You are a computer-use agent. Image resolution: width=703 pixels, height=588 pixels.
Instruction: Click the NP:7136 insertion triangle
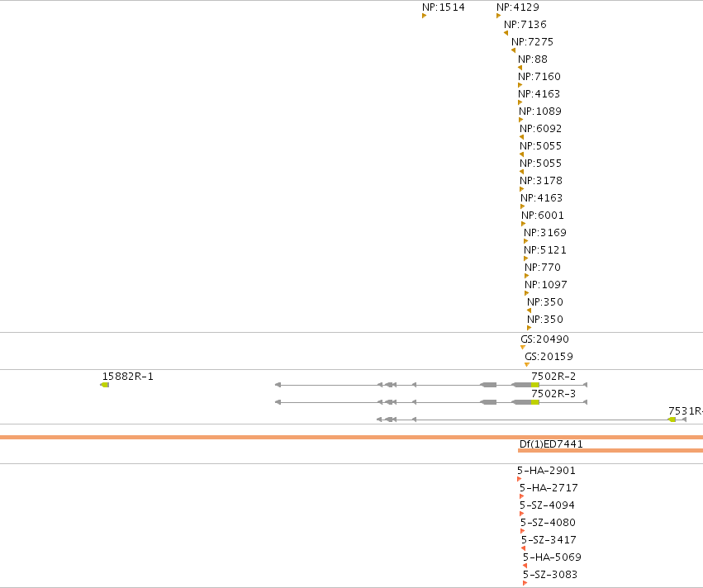(506, 33)
